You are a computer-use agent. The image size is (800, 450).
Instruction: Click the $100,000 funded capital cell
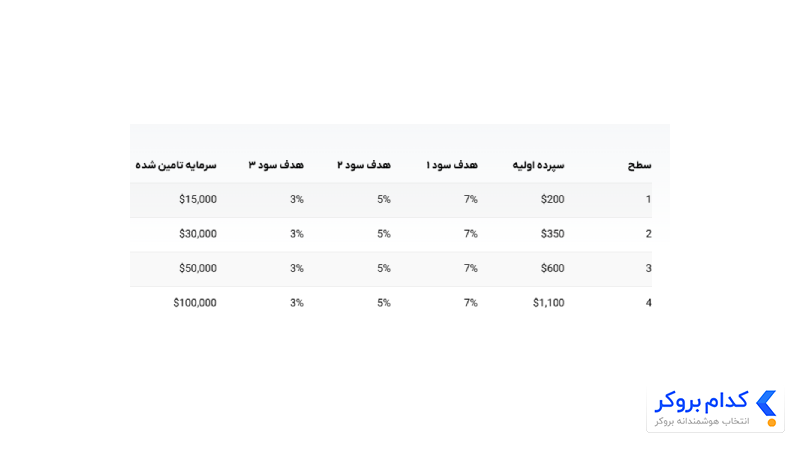click(x=195, y=303)
